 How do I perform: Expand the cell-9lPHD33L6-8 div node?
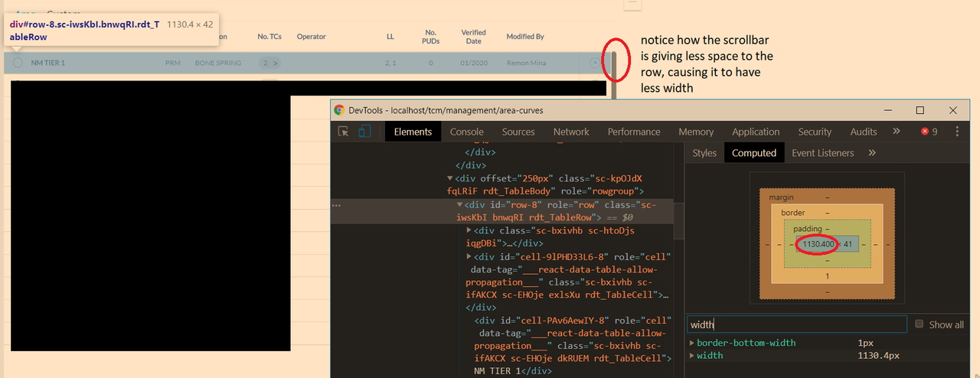(x=469, y=256)
